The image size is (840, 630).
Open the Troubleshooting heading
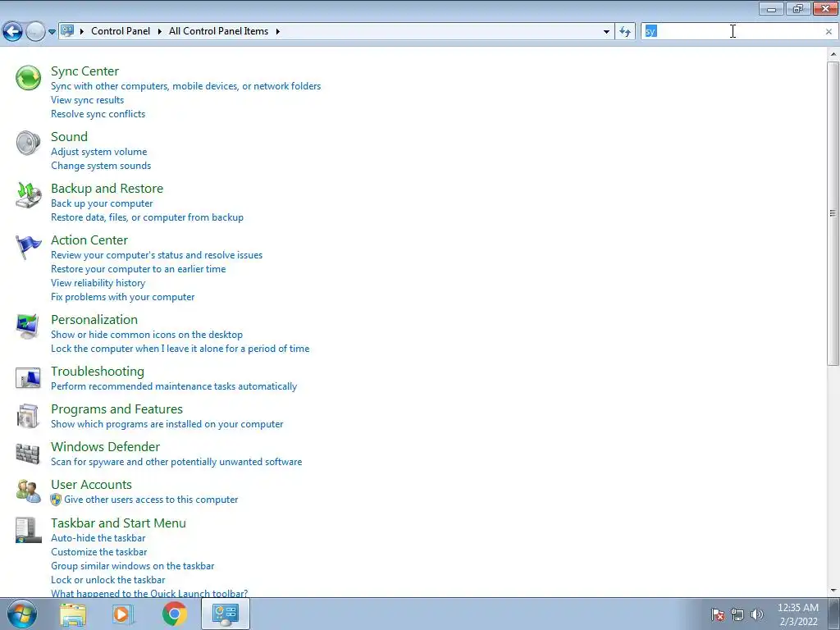(x=98, y=372)
